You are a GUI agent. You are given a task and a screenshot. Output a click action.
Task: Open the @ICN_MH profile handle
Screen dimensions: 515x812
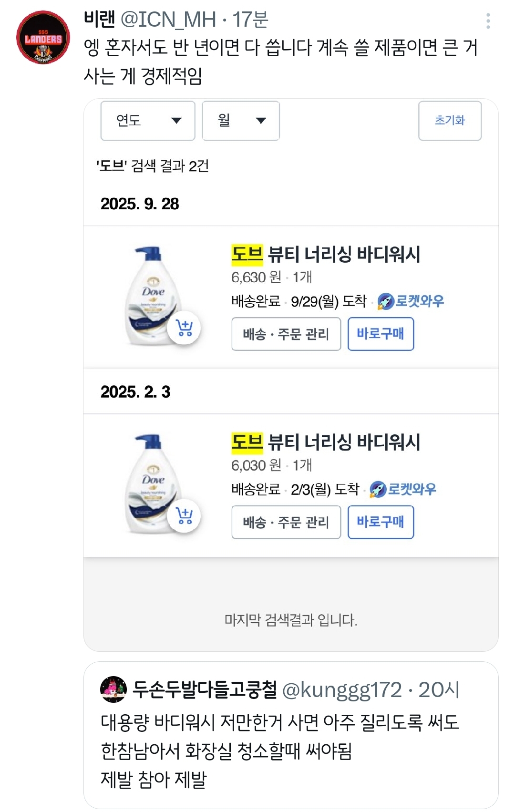pos(168,20)
